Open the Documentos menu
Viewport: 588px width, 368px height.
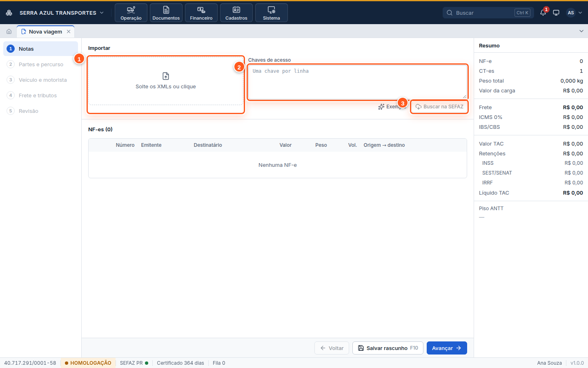pyautogui.click(x=166, y=13)
